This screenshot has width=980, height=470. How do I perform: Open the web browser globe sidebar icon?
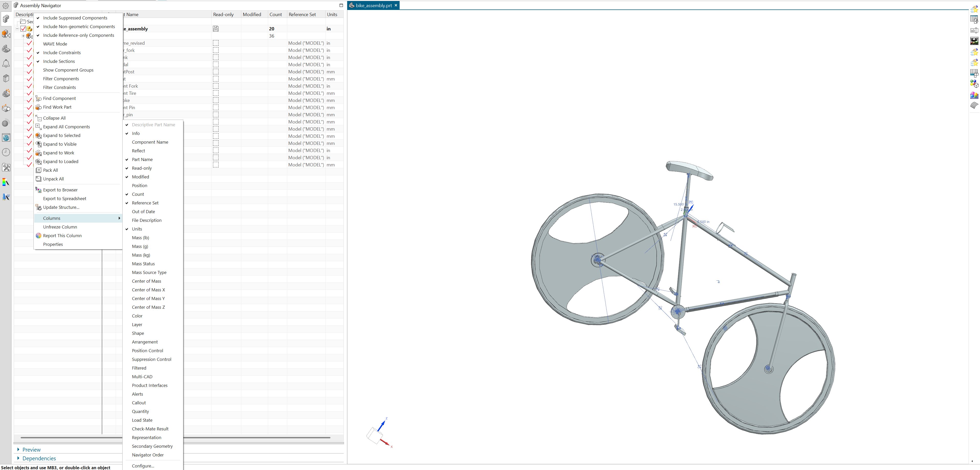(6, 138)
